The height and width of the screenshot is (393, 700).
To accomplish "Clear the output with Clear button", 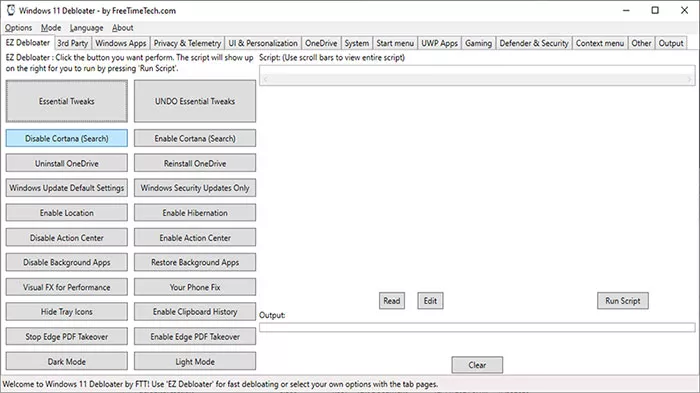I will 477,365.
